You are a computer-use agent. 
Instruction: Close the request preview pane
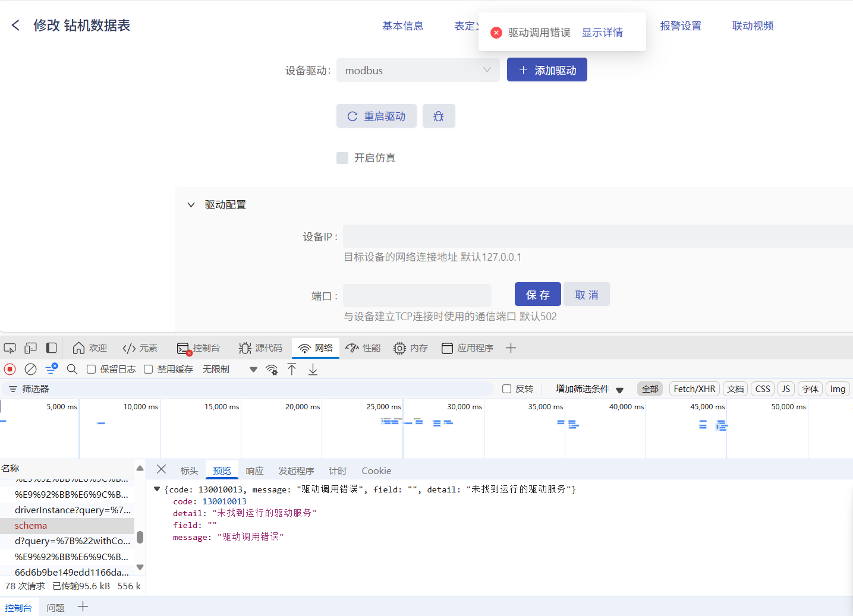click(x=161, y=469)
